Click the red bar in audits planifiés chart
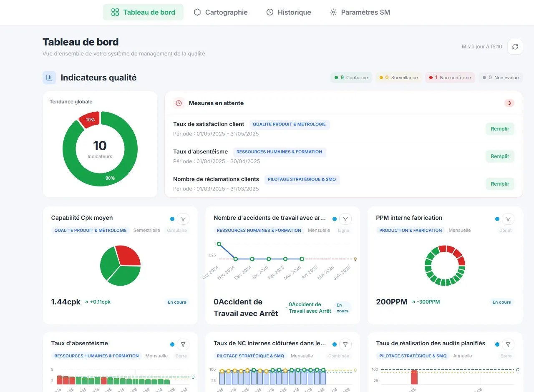This screenshot has height=392, width=534. (414, 377)
